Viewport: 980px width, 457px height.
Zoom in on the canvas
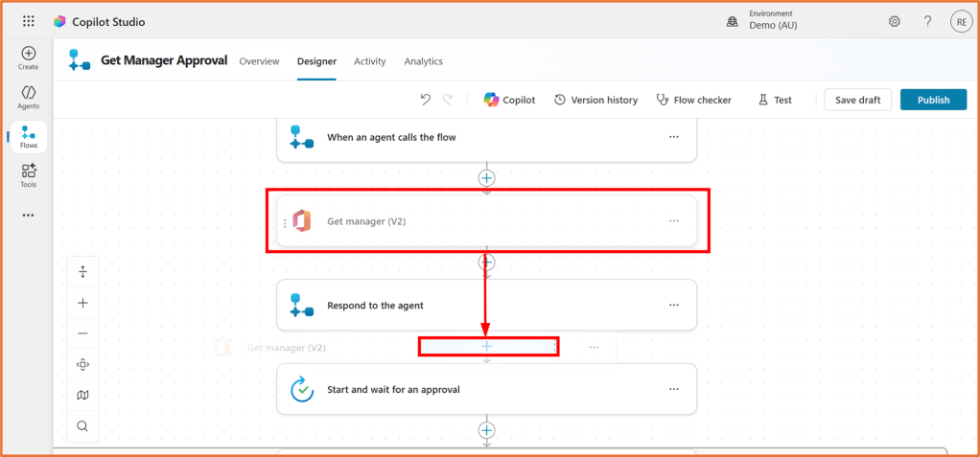click(82, 303)
